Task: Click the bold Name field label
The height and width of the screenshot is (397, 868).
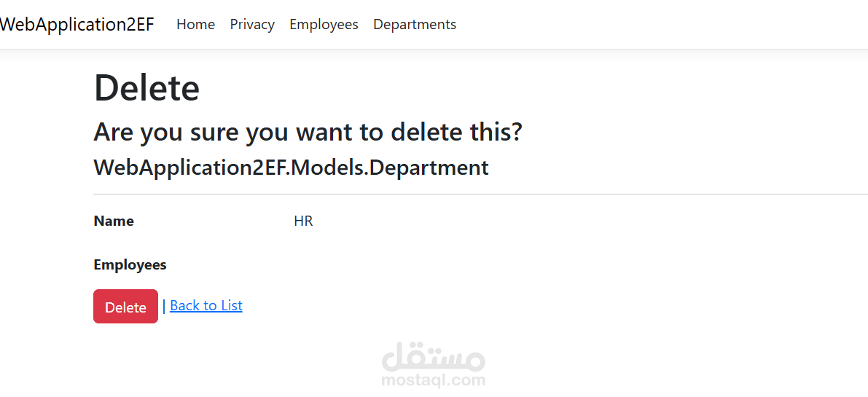Action: pyautogui.click(x=114, y=221)
